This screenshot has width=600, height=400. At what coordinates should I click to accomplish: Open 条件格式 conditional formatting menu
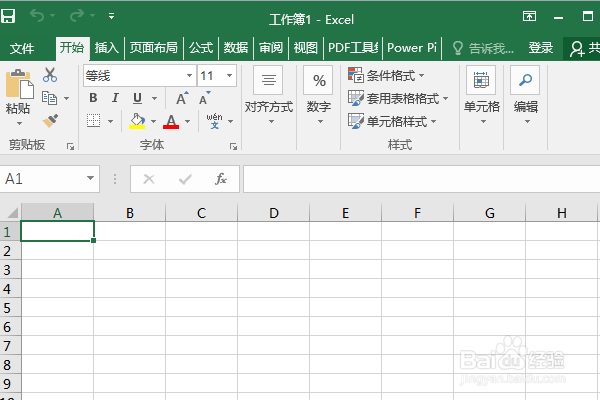pyautogui.click(x=386, y=75)
